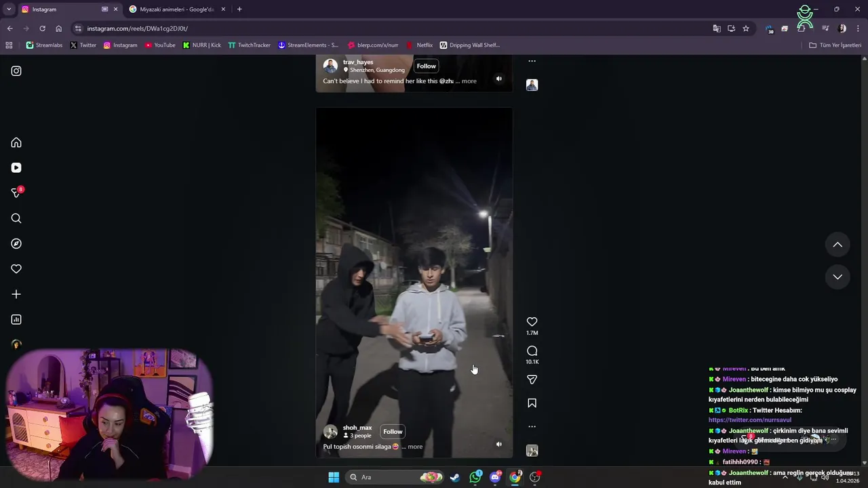The width and height of the screenshot is (868, 488).
Task: Open the audio thumbnail of the shoh_max reel
Action: click(532, 451)
